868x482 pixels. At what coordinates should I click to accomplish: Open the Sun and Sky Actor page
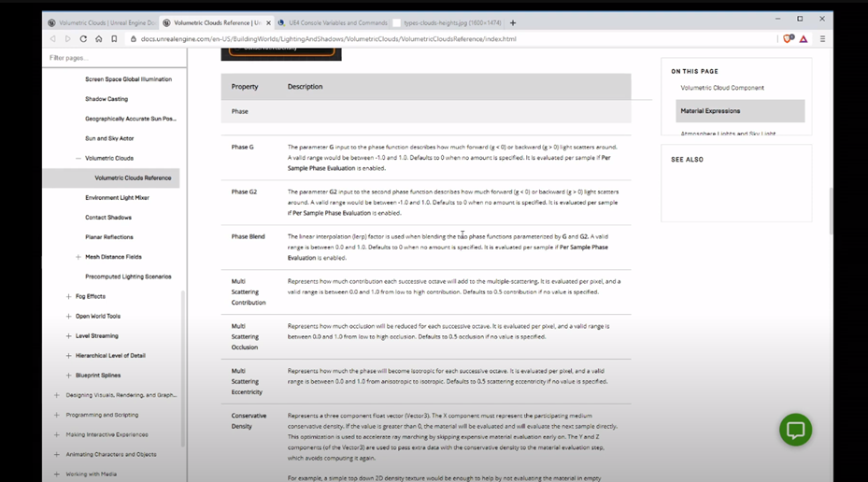tap(109, 138)
